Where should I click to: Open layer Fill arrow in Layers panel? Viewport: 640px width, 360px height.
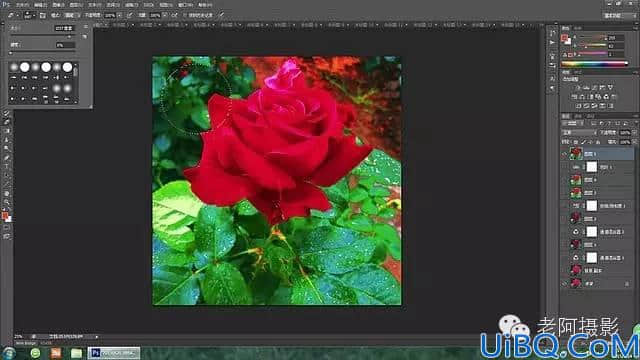(634, 142)
